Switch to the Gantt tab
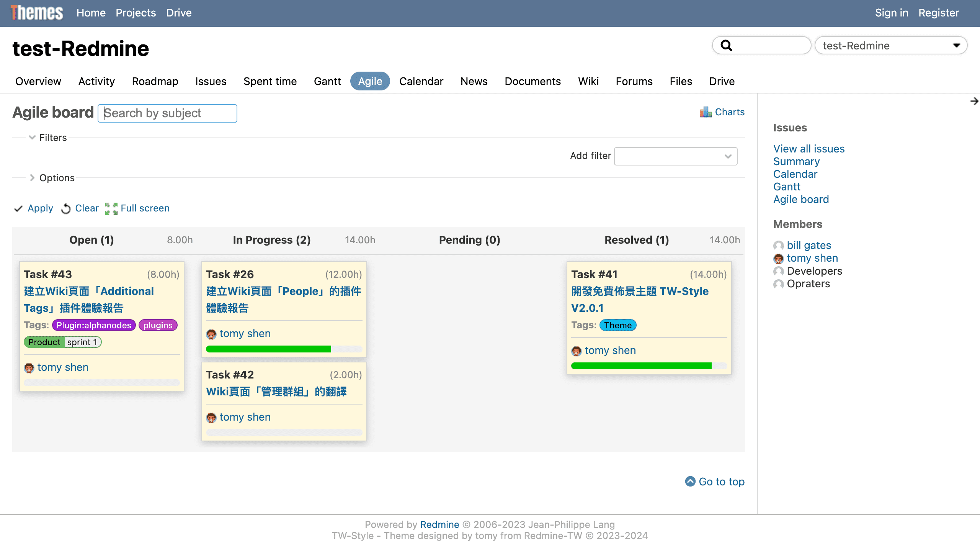Image resolution: width=980 pixels, height=544 pixels. click(327, 81)
